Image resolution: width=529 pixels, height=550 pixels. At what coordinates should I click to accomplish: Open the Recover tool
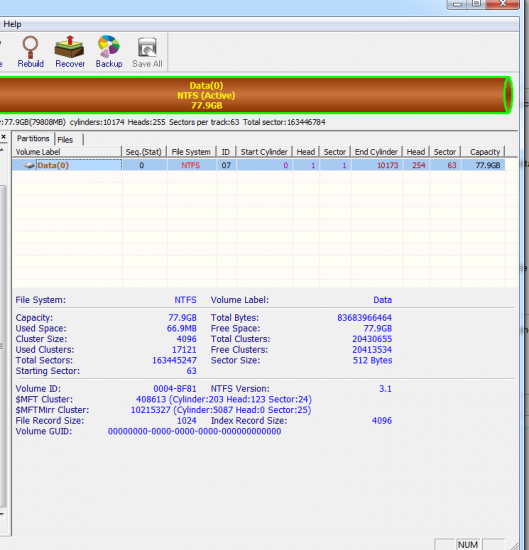click(69, 52)
